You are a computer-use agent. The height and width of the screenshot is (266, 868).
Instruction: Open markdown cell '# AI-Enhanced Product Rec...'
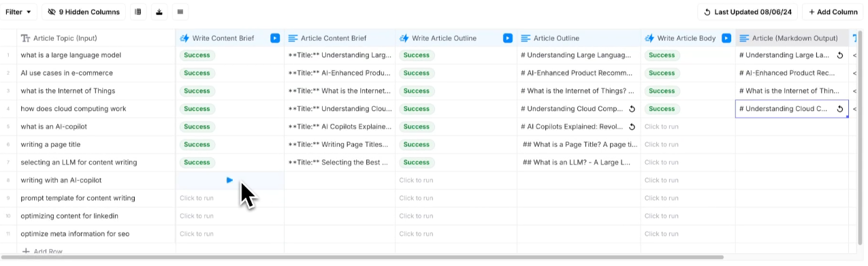point(792,73)
